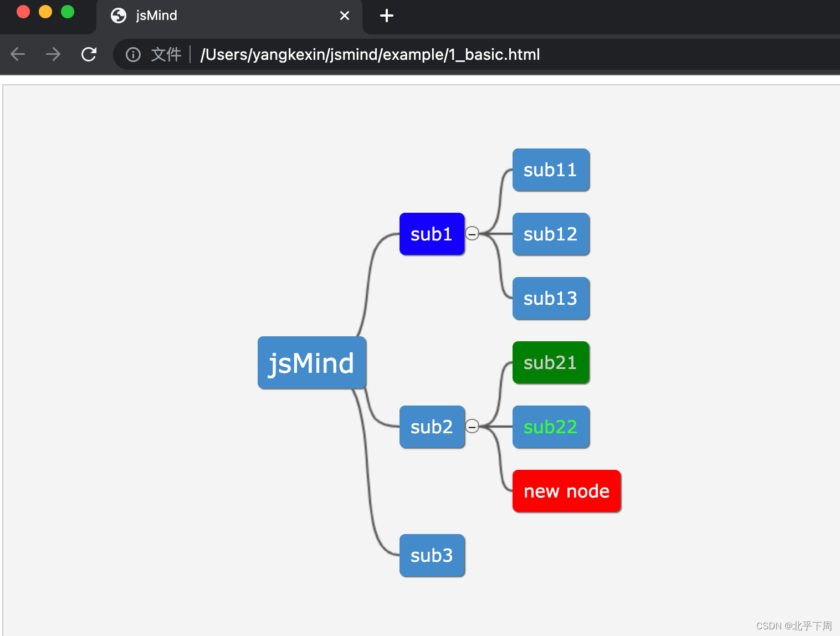Click the 文件 label in the address bar

(x=166, y=54)
